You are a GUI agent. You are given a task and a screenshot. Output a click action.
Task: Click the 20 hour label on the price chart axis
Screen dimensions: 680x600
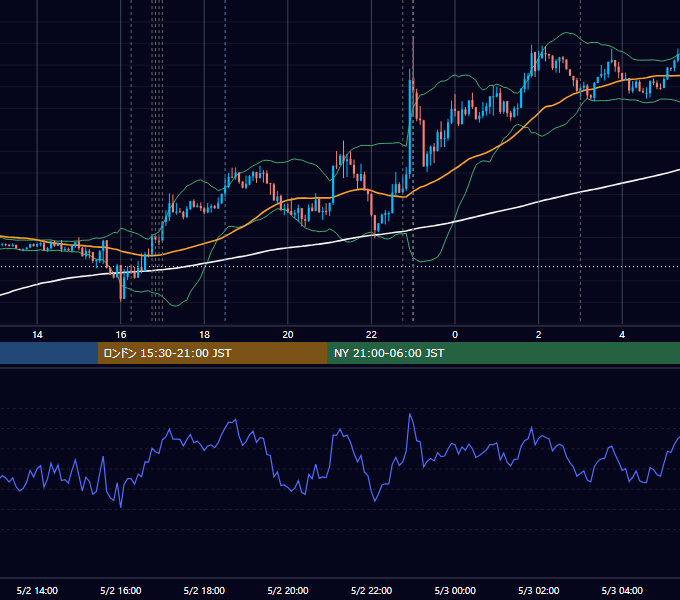[x=288, y=335]
